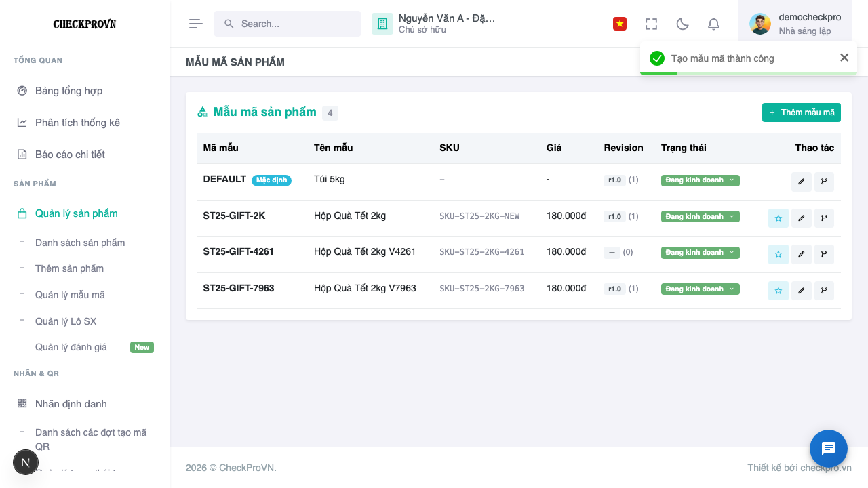Open notifications bell icon
Viewport: 868px width, 488px height.
[x=713, y=24]
